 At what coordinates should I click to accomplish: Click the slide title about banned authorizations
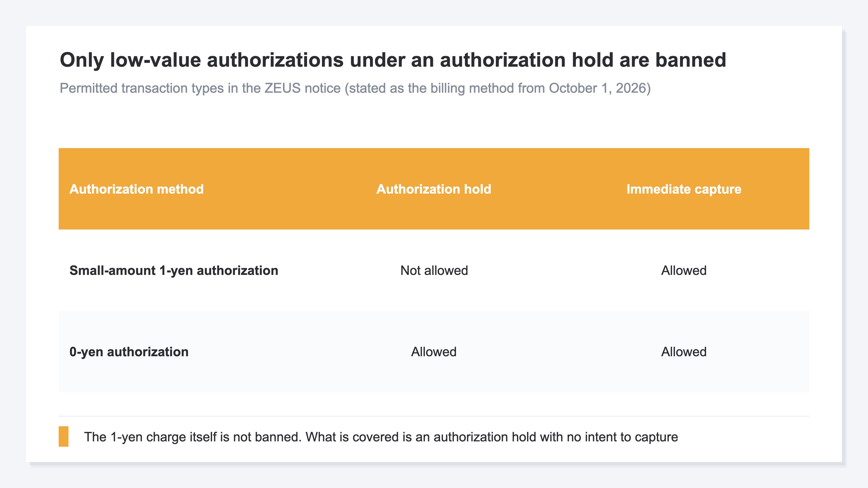pyautogui.click(x=392, y=60)
